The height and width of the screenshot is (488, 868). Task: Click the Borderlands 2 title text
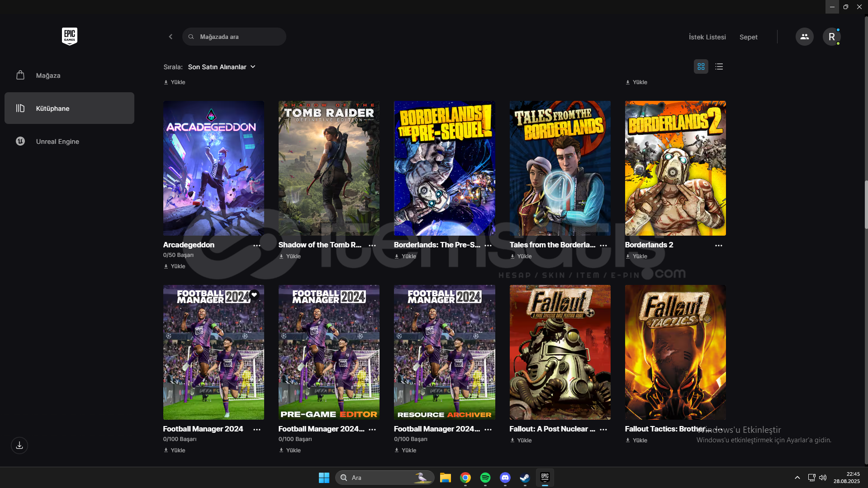pos(649,245)
